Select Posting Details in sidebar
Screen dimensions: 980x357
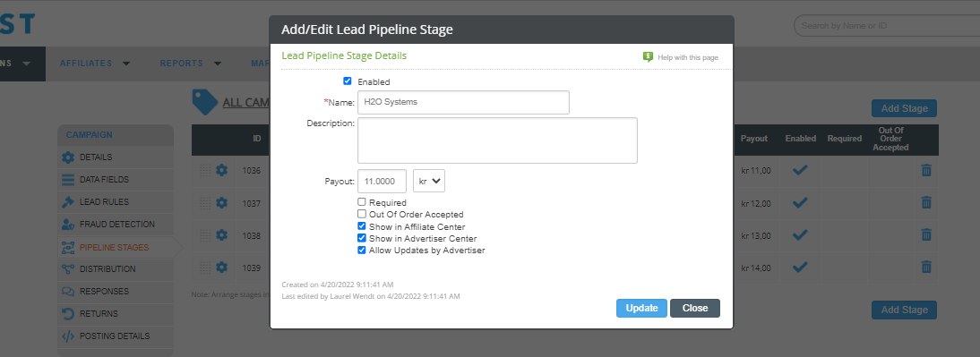tap(115, 336)
